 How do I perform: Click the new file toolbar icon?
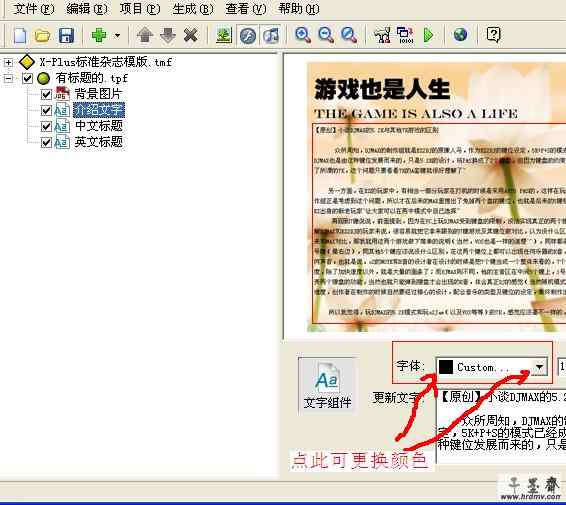tap(20, 35)
